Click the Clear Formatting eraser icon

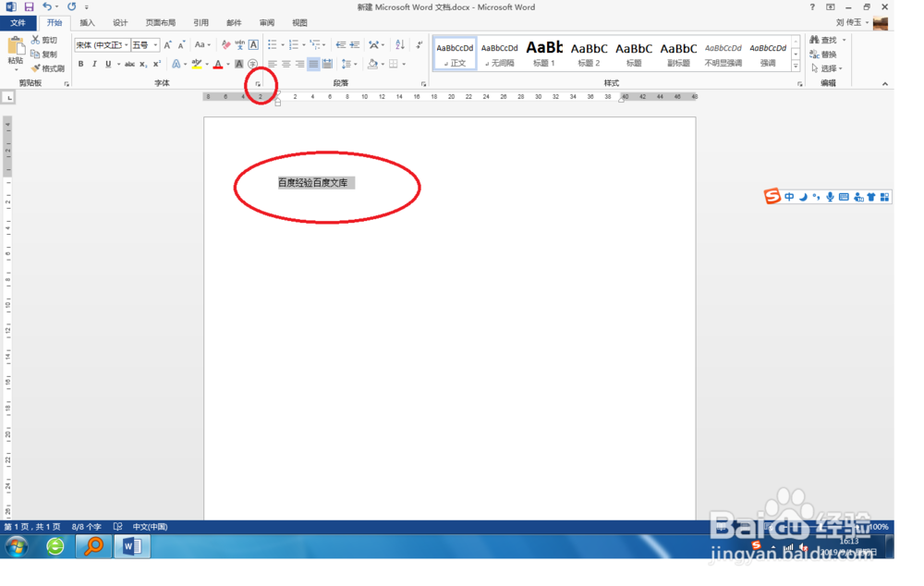click(x=225, y=44)
